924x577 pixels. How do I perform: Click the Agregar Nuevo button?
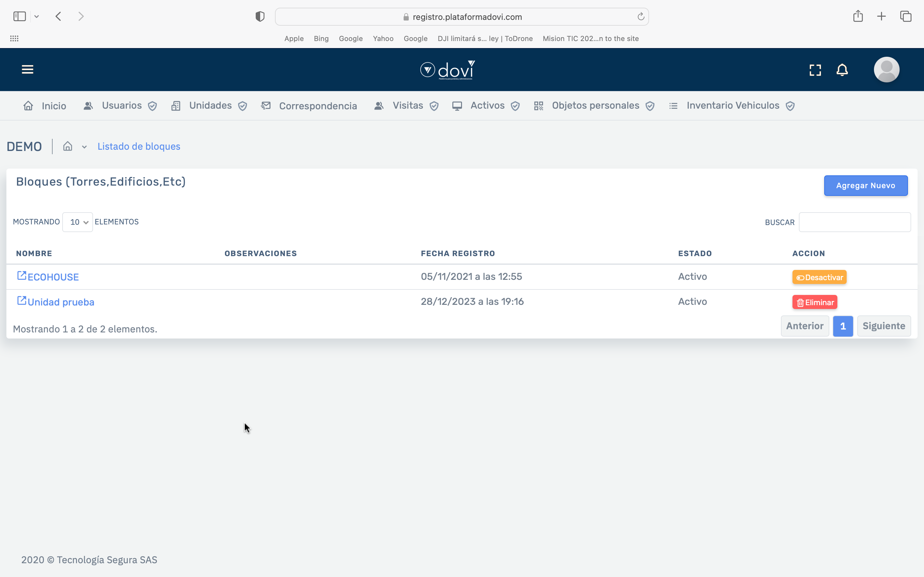coord(865,186)
